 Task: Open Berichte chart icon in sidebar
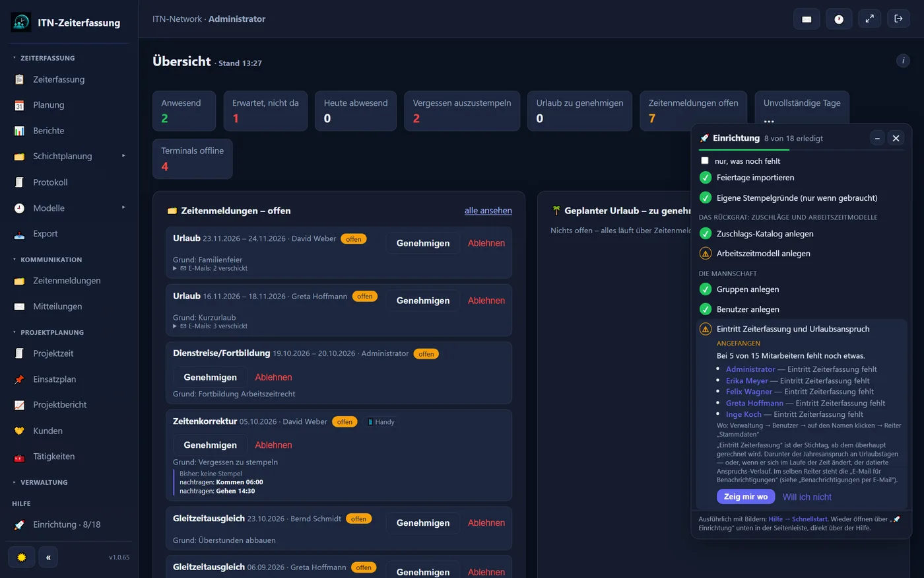coord(19,131)
